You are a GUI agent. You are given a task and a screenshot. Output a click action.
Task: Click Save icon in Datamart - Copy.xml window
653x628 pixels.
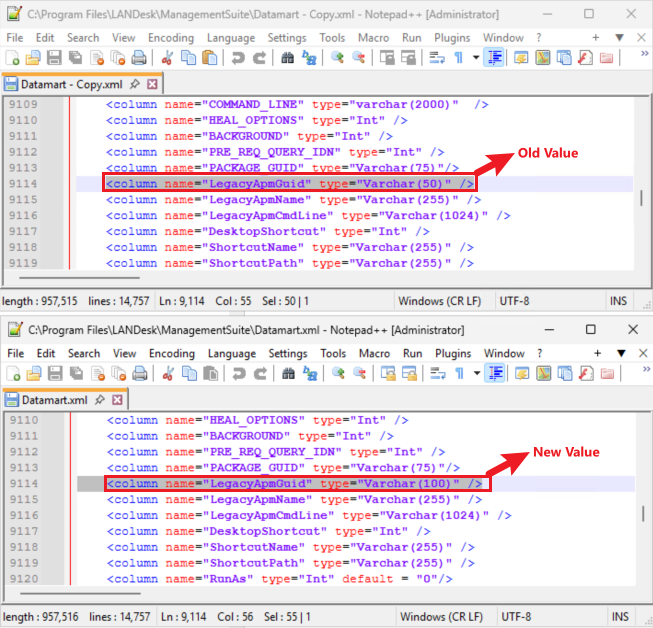pos(52,59)
